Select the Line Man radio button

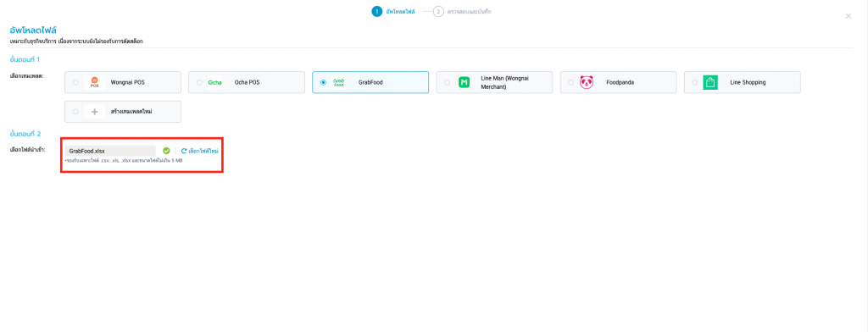click(448, 82)
